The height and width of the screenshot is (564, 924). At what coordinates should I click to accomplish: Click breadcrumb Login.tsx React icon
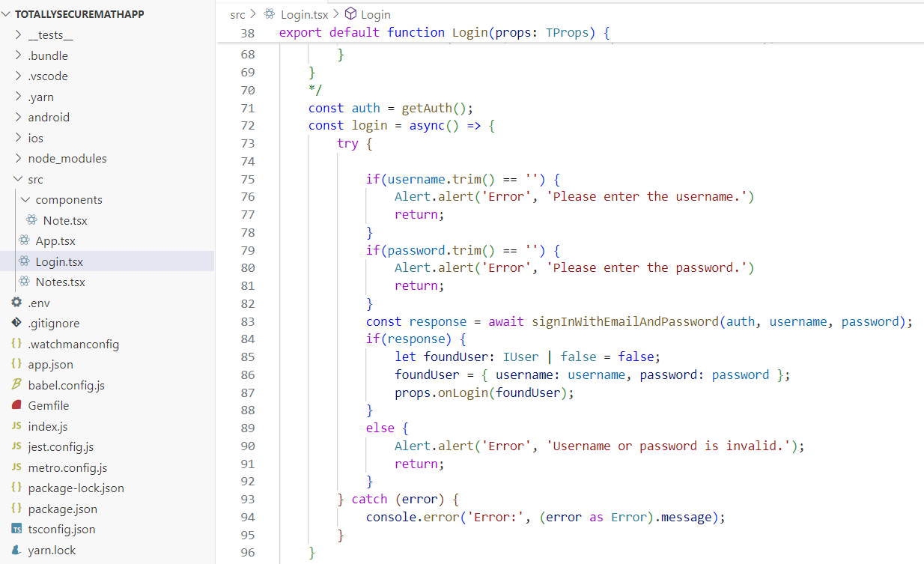[270, 14]
